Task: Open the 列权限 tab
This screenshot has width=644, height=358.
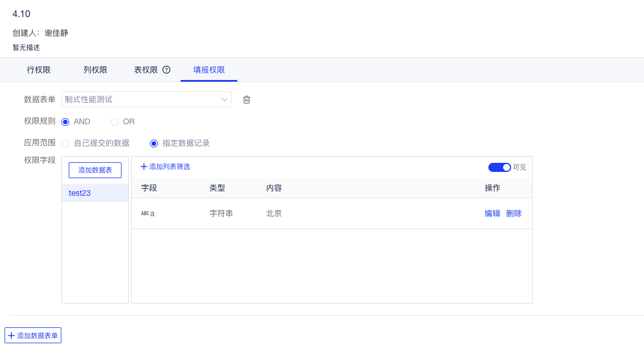Action: pyautogui.click(x=95, y=69)
